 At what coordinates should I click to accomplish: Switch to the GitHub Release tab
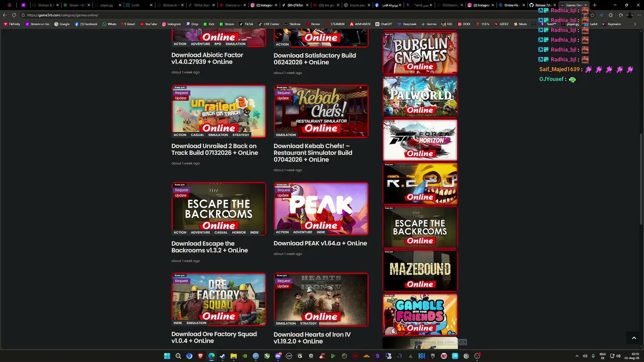(x=542, y=5)
